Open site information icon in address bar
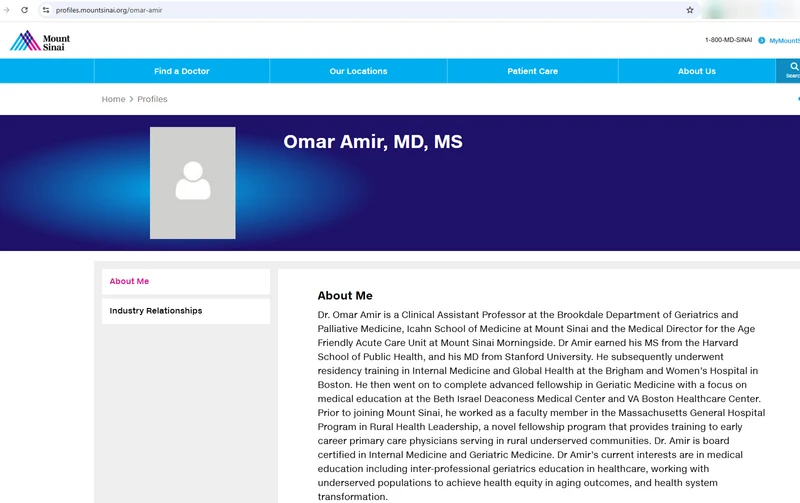 (46, 10)
